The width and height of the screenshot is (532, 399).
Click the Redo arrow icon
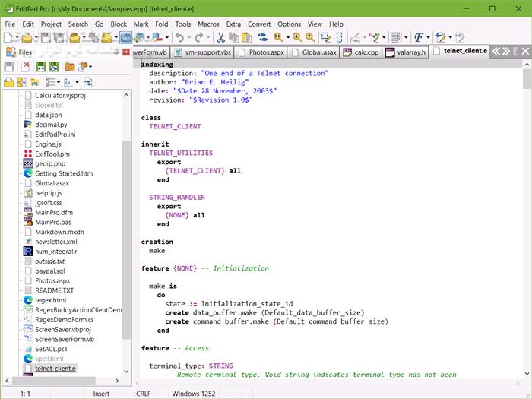point(200,37)
